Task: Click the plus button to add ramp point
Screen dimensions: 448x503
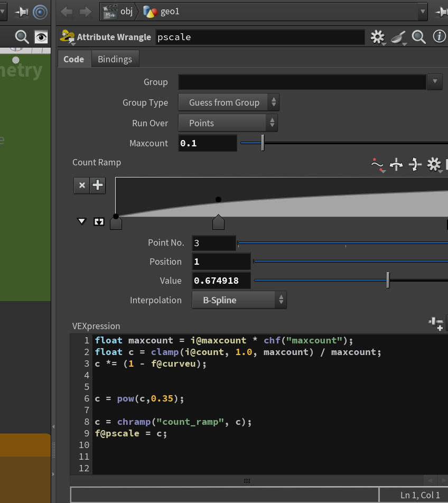Action: pos(98,185)
